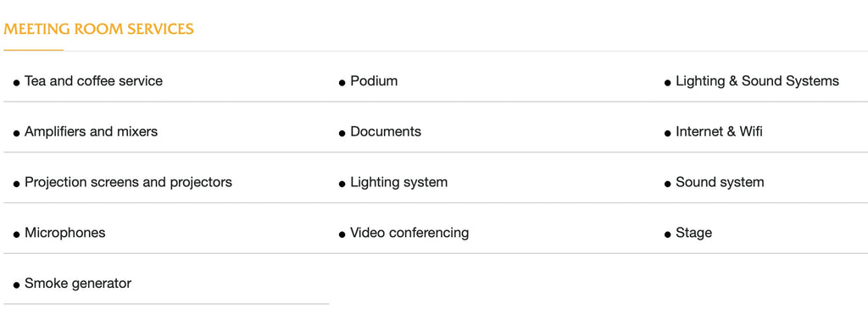Click bullet dot beside Podium

[342, 84]
